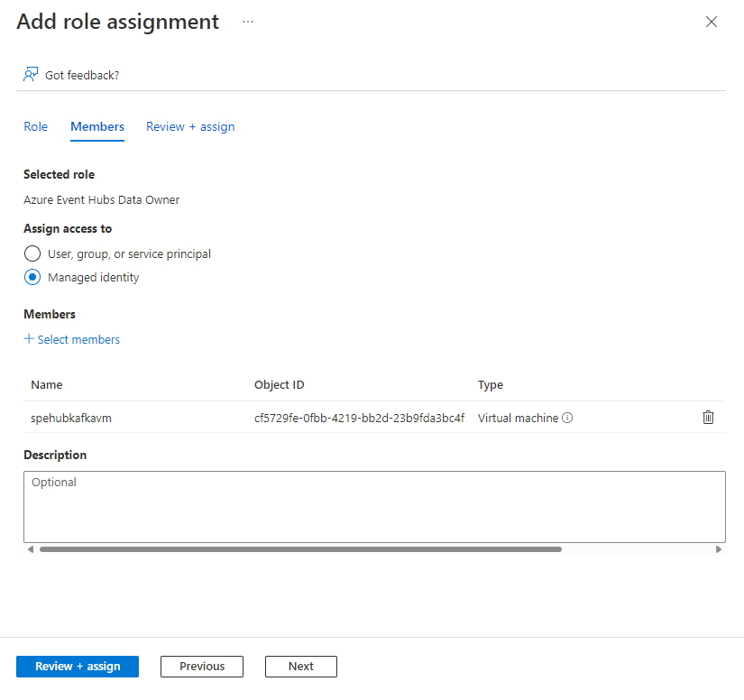This screenshot has width=744, height=700.
Task: Click the feedback person icon
Action: (x=31, y=74)
